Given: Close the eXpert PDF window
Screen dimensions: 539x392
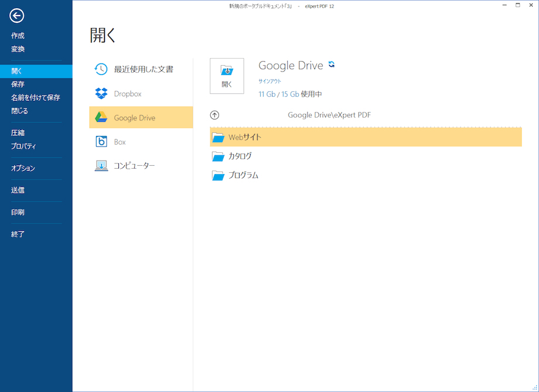Looking at the screenshot, I should click(531, 5).
